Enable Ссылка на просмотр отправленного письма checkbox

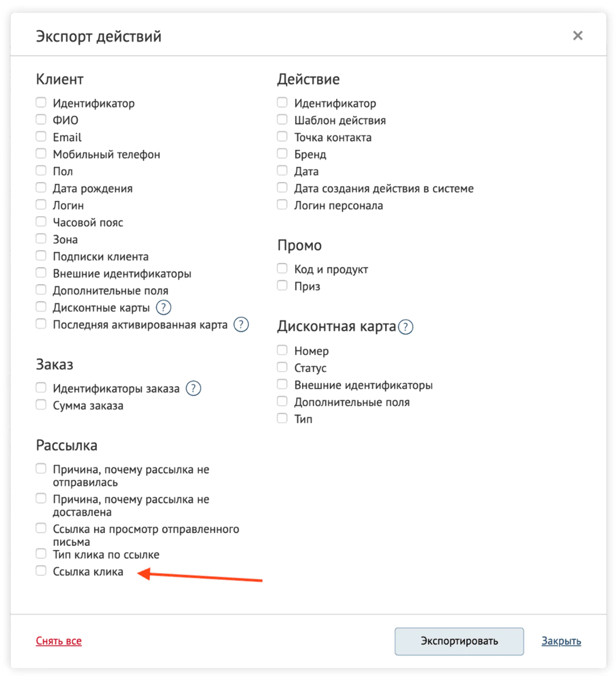point(41,528)
